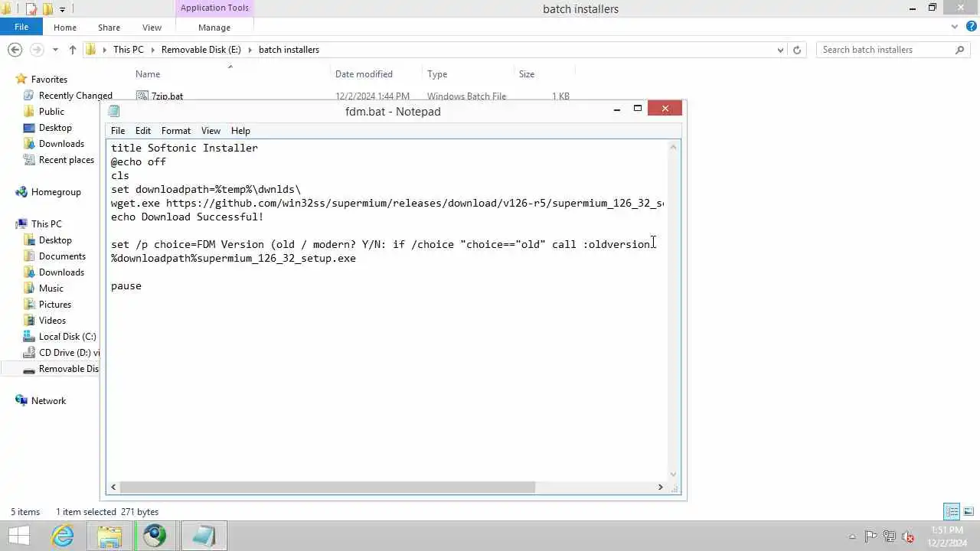The image size is (980, 551).
Task: Open Recently Changed in Favorites
Action: pos(75,96)
